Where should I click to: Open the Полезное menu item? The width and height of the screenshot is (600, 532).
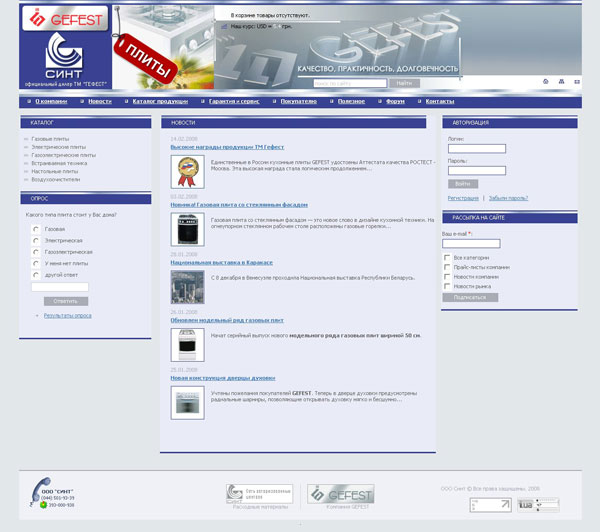pos(351,101)
